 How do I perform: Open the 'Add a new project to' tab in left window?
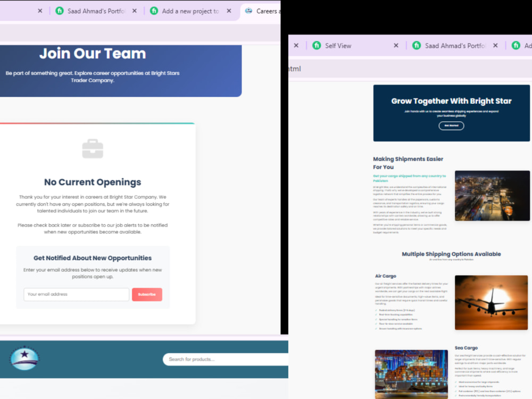point(190,11)
